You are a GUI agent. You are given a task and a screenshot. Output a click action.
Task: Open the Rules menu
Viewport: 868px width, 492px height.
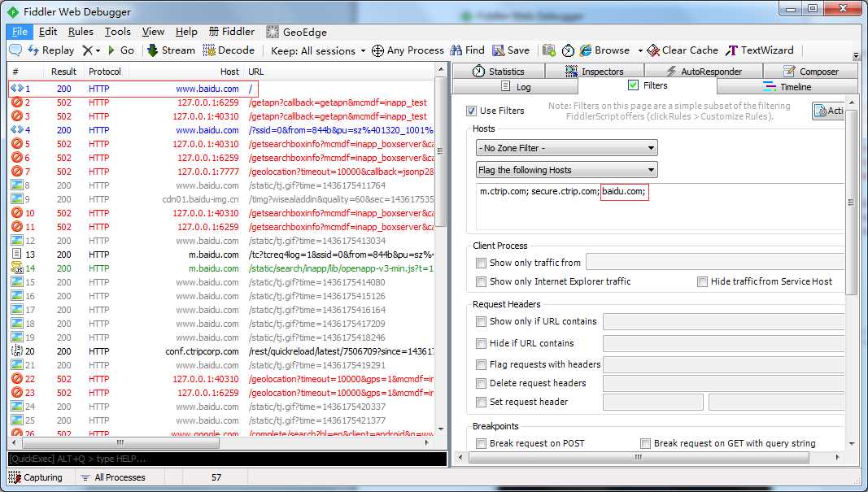(x=81, y=32)
